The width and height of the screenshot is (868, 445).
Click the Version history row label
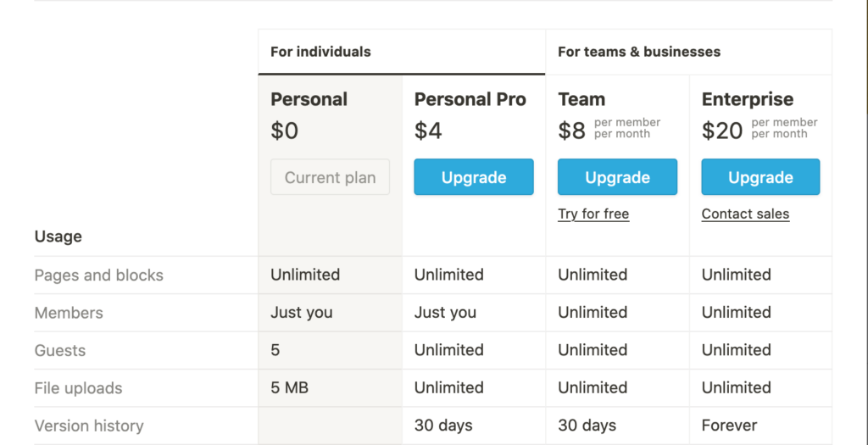coord(89,426)
